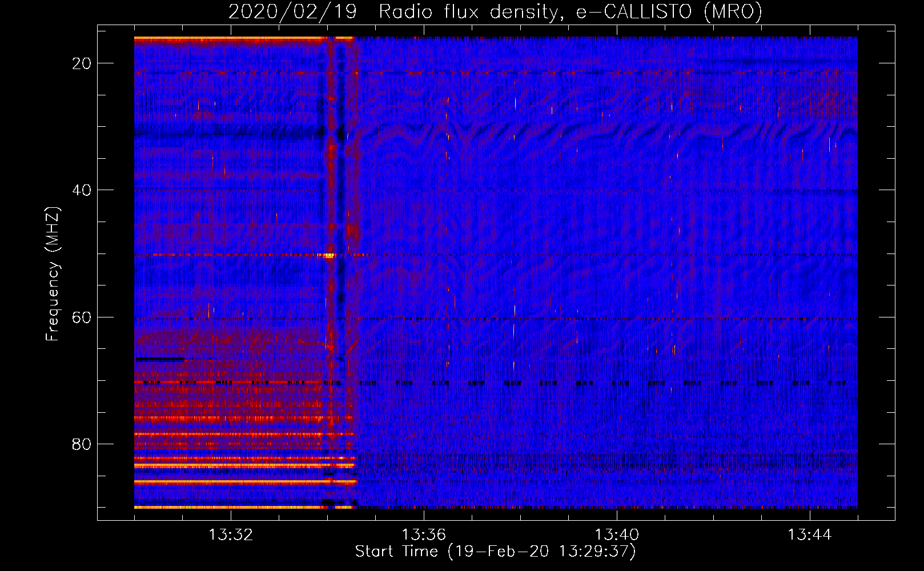Screen dimensions: 924x571
Task: Click the 13:36 time axis label
Action: click(x=424, y=535)
